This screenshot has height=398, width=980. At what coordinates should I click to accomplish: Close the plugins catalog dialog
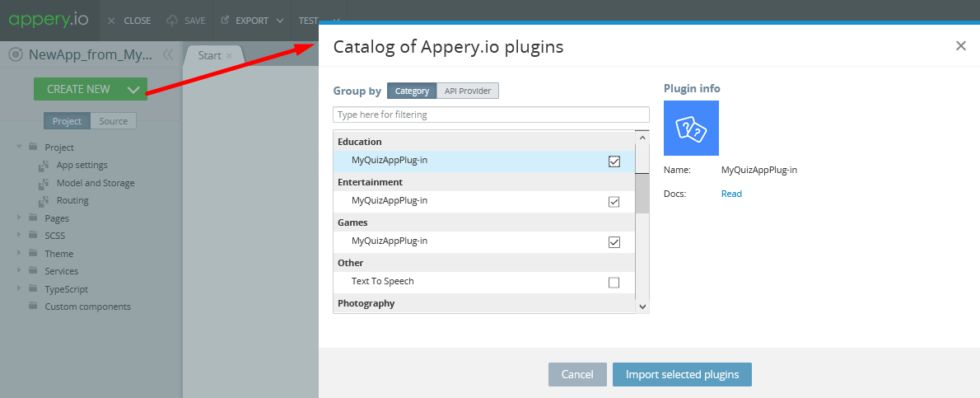tap(960, 45)
